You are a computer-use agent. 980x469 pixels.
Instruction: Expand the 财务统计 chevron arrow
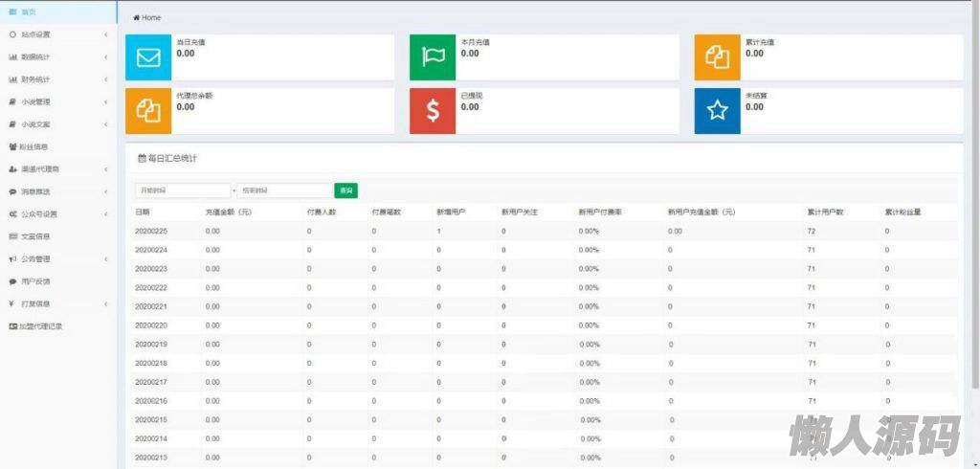105,79
